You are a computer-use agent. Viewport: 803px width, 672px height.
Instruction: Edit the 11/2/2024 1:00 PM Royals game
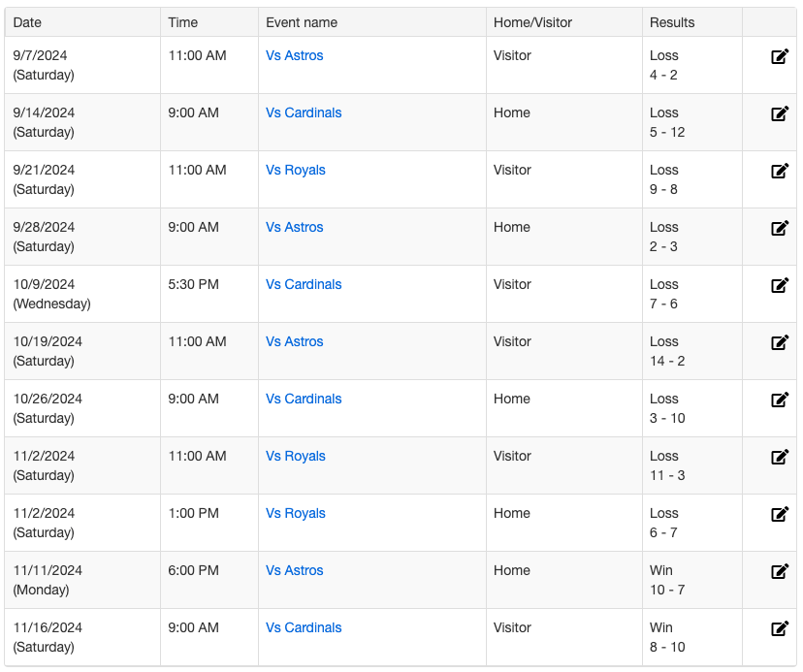[x=779, y=514]
